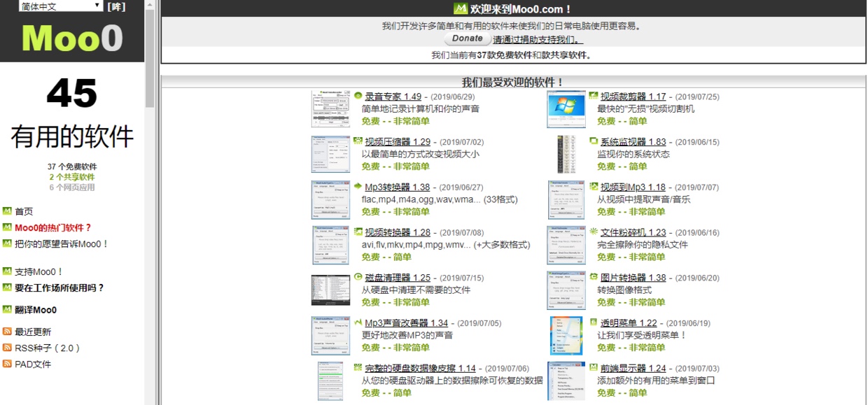Click the Donate button
The height and width of the screenshot is (405, 868).
[x=467, y=38]
